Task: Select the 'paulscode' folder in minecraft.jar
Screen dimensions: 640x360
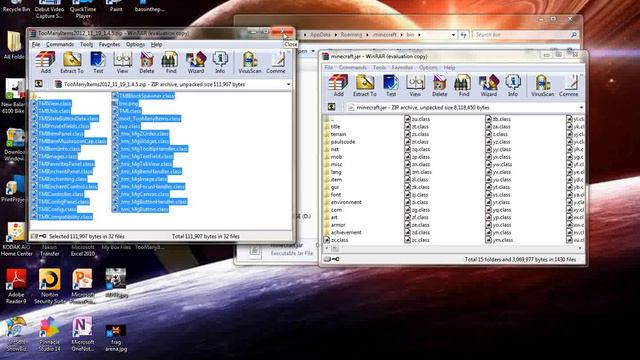Action: (339, 142)
